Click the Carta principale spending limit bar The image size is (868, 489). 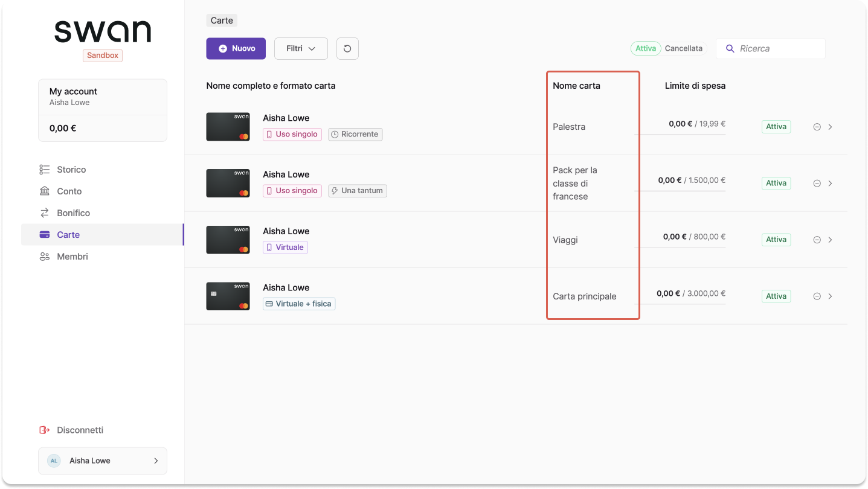(x=680, y=304)
